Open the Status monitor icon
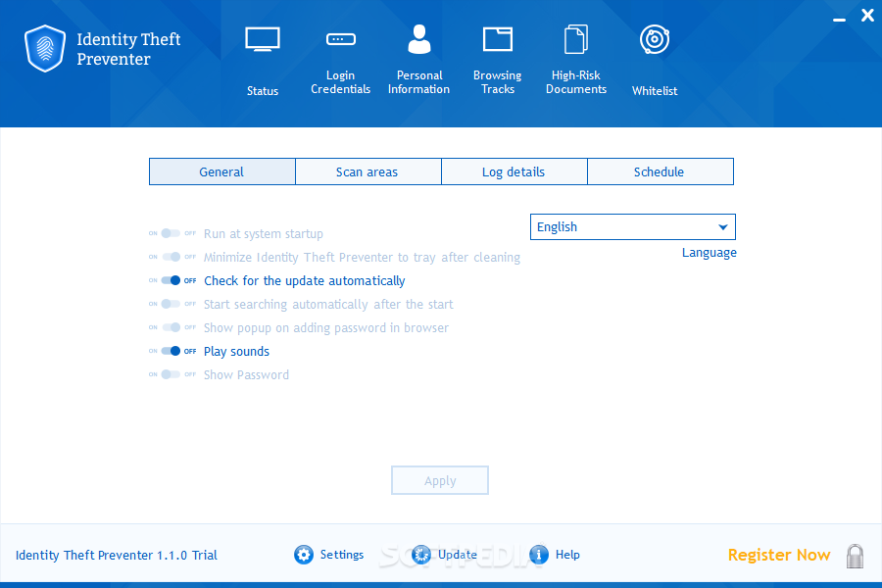Image resolution: width=882 pixels, height=588 pixels. pyautogui.click(x=262, y=39)
